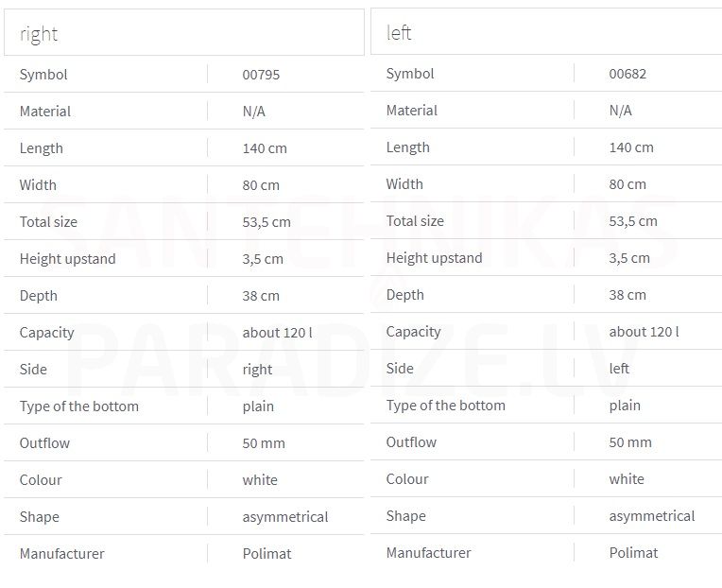Click 'asymmetrical' in left table
The height and width of the screenshot is (588, 722).
652,516
